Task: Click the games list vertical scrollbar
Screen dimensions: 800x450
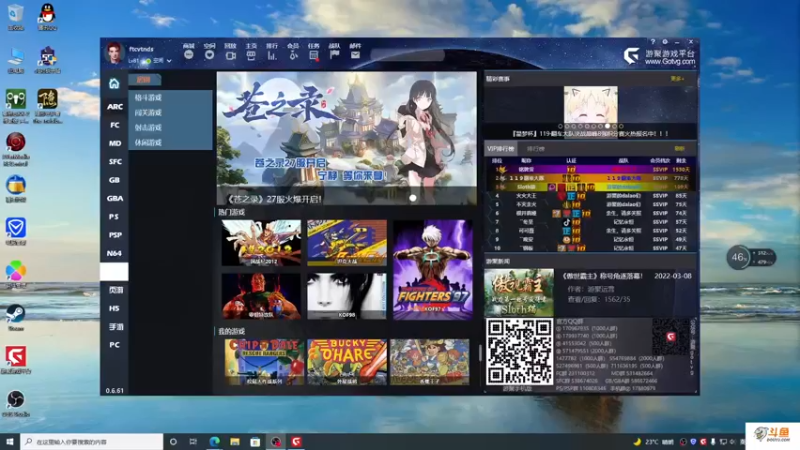Action: coord(480,352)
